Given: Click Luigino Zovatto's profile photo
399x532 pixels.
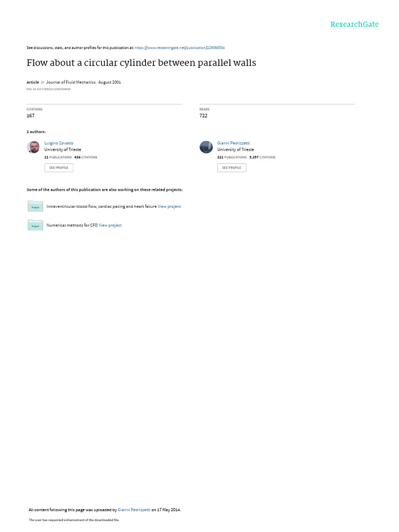Looking at the screenshot, I should click(33, 147).
